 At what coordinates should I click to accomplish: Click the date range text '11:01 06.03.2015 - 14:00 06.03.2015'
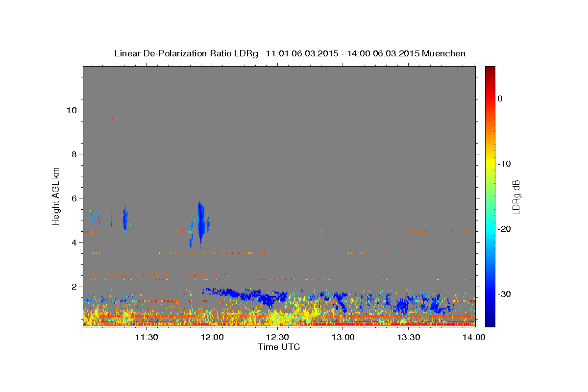point(342,53)
